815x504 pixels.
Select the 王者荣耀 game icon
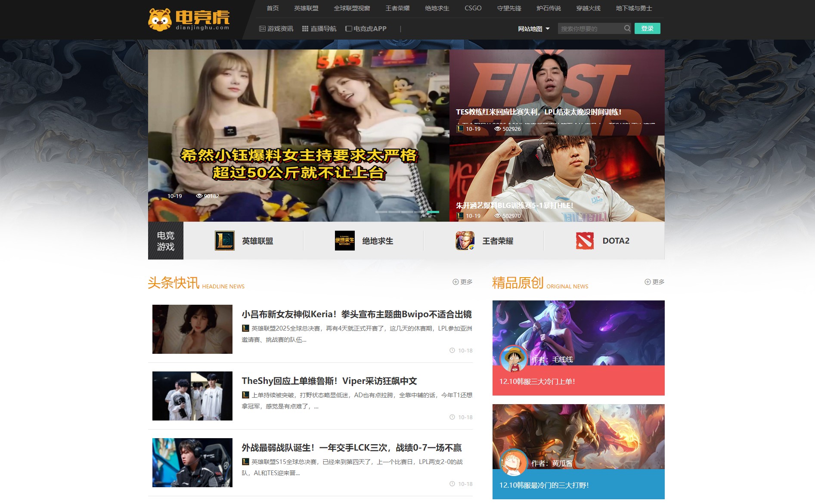465,241
